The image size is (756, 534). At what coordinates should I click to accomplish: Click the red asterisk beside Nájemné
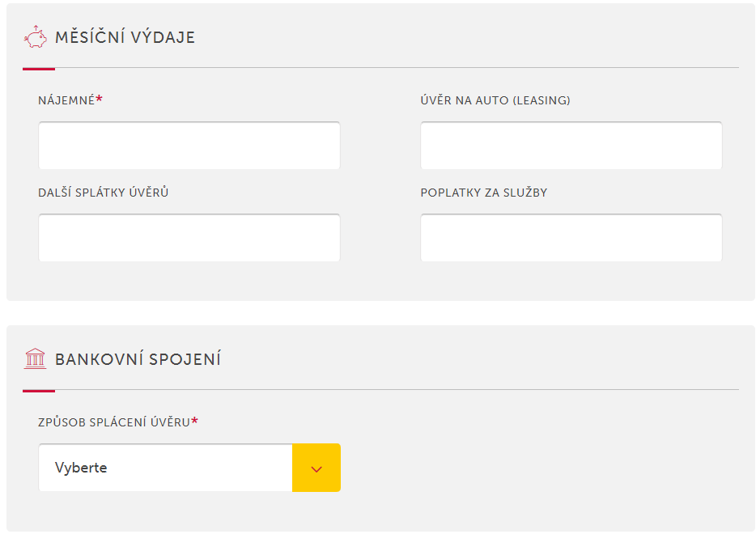tap(100, 99)
